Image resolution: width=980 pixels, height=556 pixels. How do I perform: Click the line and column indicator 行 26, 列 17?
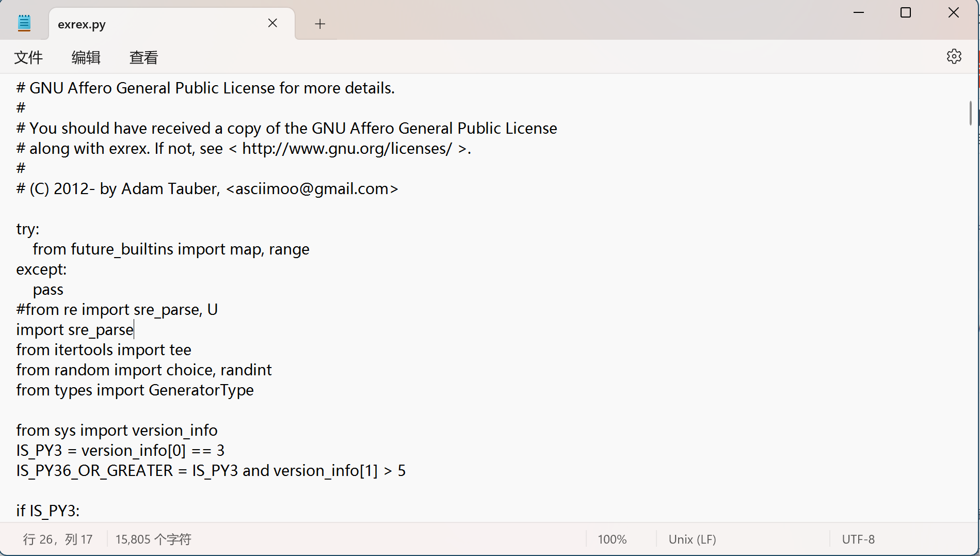[58, 539]
